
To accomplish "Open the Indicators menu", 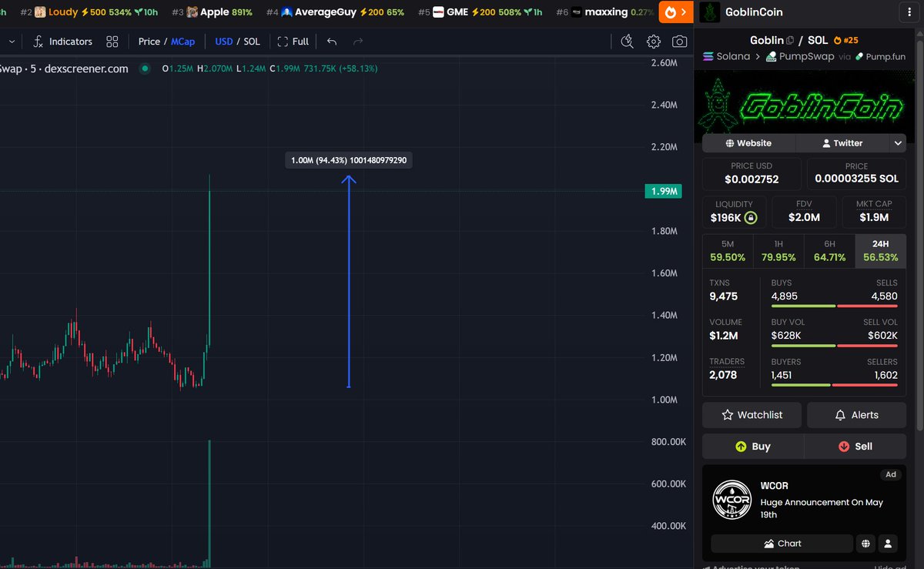I will 62,42.
